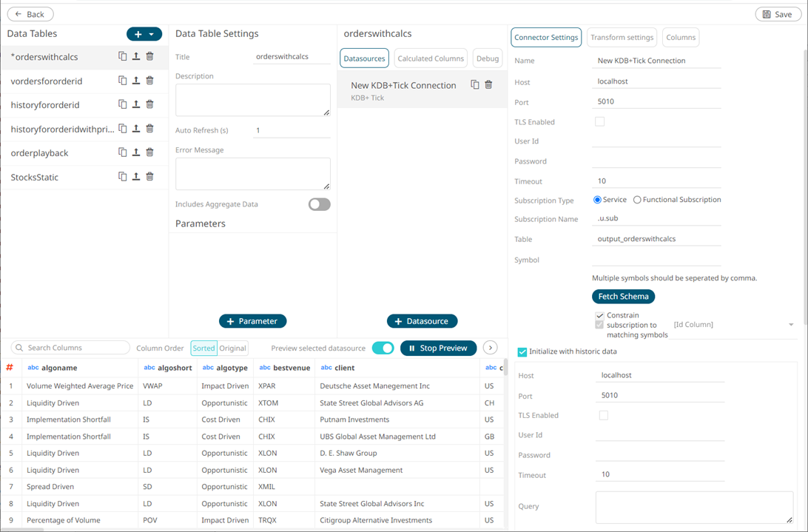Click the Fetch Schema button
Image resolution: width=808 pixels, height=532 pixels.
point(623,296)
